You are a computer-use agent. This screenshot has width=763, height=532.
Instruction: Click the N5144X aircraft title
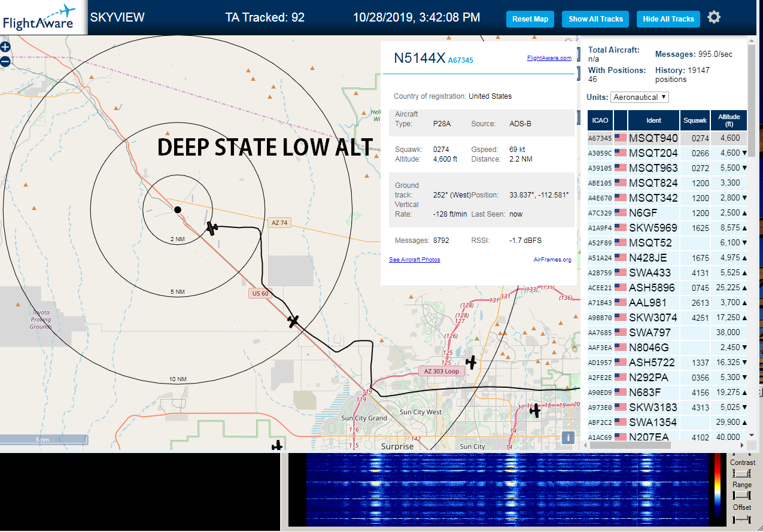coord(420,58)
